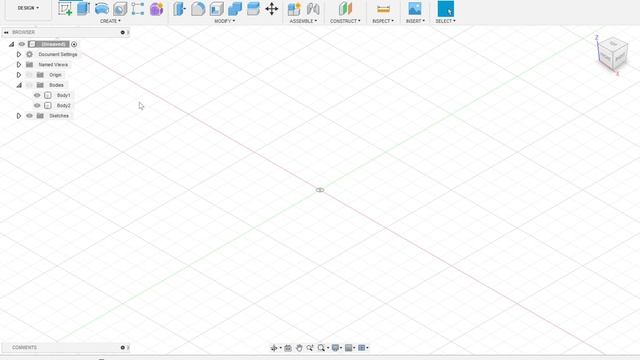Toggle the Sketches folder visibility eye
This screenshot has width=640, height=360.
click(x=29, y=116)
